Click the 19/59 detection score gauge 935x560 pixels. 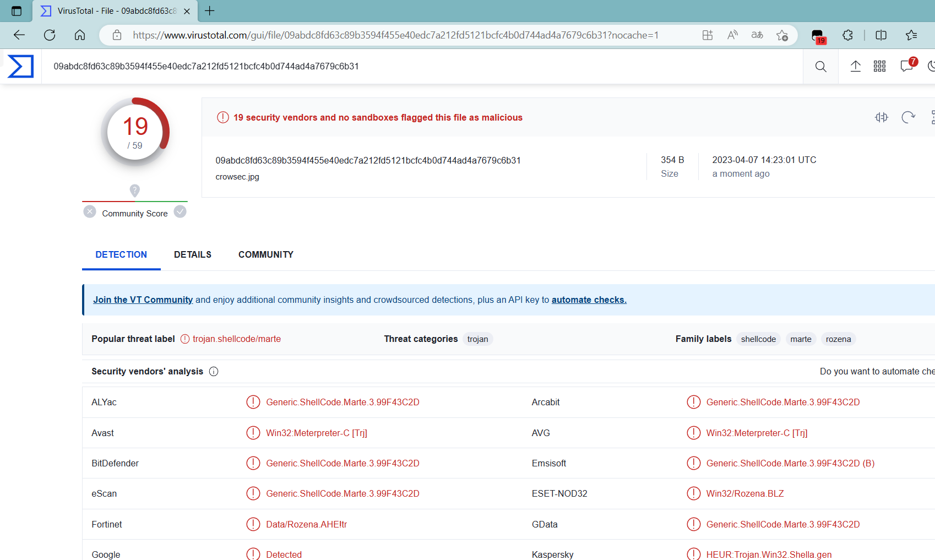coord(135,132)
